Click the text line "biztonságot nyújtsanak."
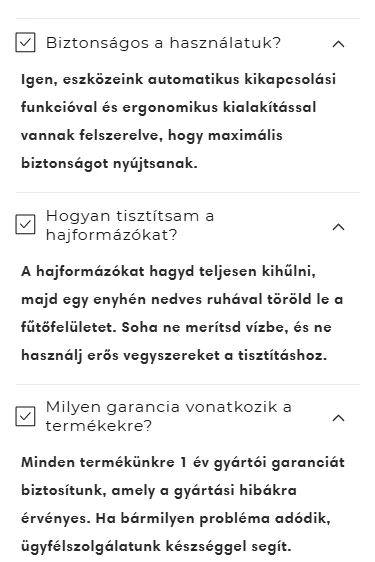The height and width of the screenshot is (562, 375). (x=109, y=164)
